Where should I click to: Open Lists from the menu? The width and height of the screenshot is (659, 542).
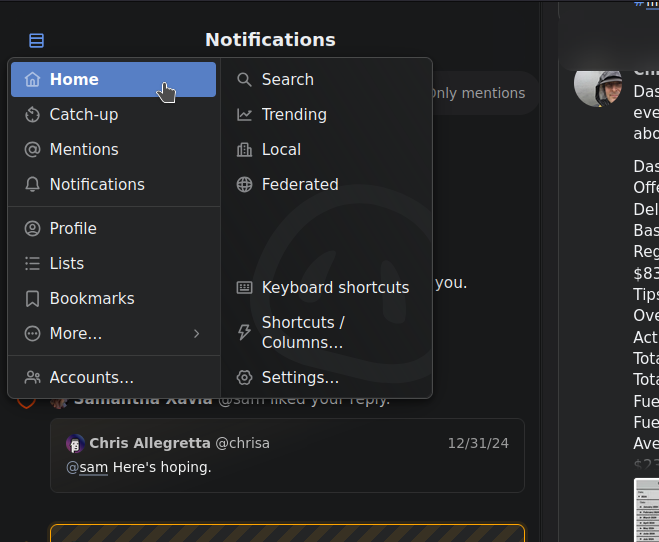tap(113, 263)
